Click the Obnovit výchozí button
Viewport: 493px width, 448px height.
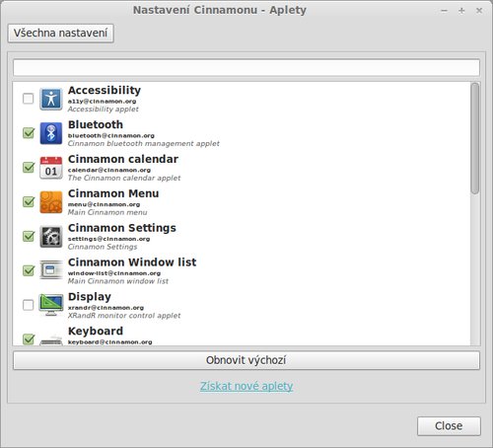tap(246, 360)
